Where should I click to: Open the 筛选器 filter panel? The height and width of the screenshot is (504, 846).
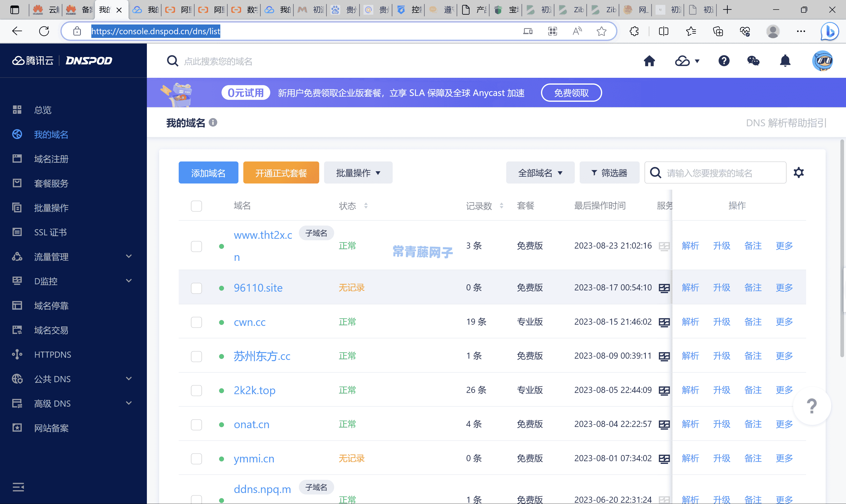(x=609, y=172)
